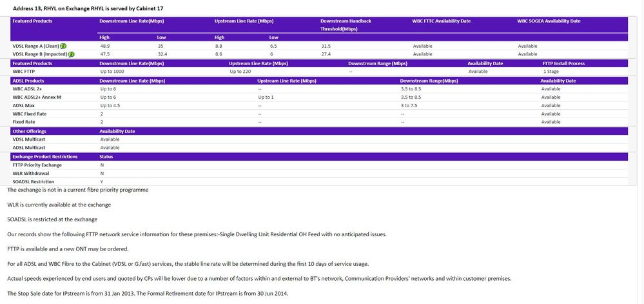Click the WBC FTTC Availability Date header
The width and height of the screenshot is (644, 304).
pos(442,21)
